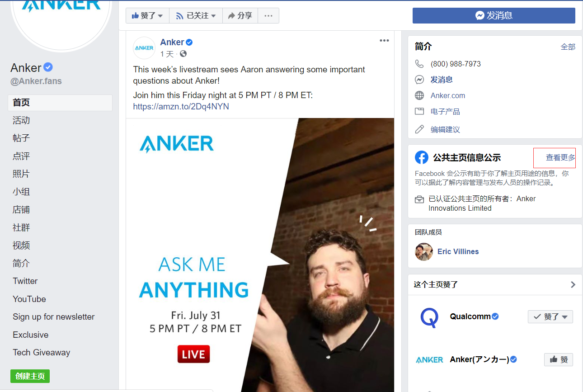The width and height of the screenshot is (583, 392).
Task: Click the Facebook logo in 公共主页信息公示
Action: pos(422,157)
